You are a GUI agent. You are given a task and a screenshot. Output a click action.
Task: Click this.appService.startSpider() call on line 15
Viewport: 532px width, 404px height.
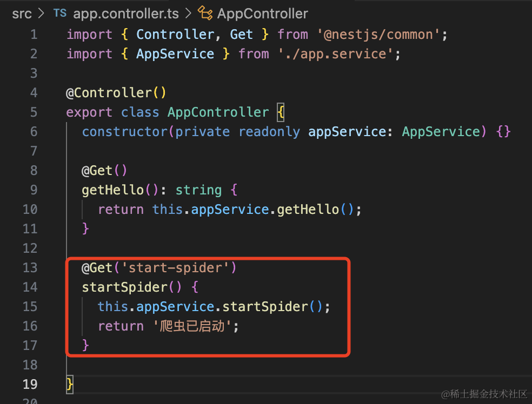click(x=210, y=307)
